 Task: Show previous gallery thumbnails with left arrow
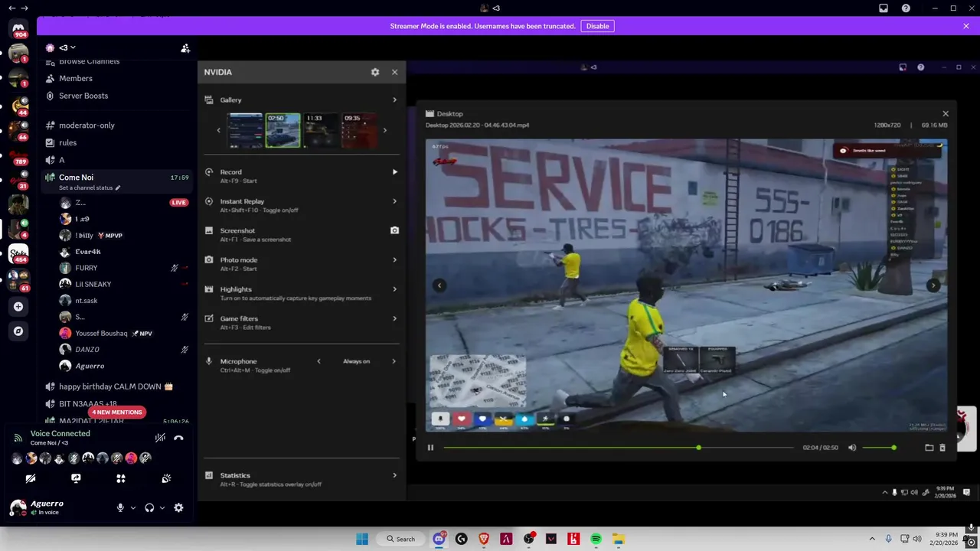pos(219,130)
